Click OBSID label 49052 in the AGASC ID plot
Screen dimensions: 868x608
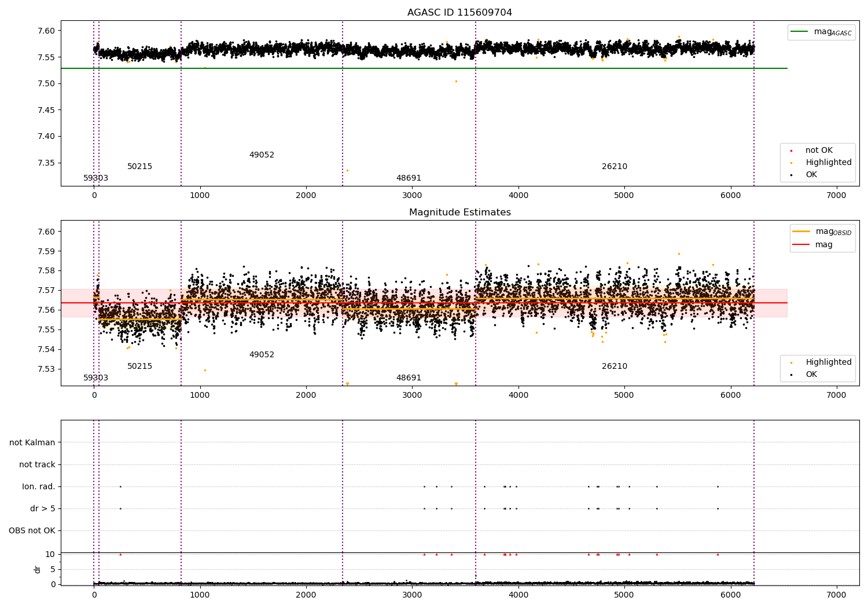pos(262,155)
